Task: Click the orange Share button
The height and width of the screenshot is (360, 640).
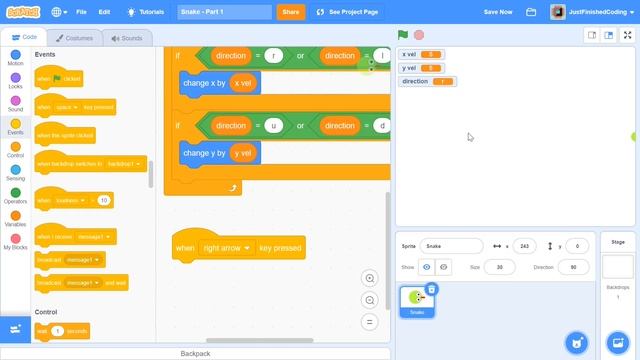Action: click(x=291, y=12)
